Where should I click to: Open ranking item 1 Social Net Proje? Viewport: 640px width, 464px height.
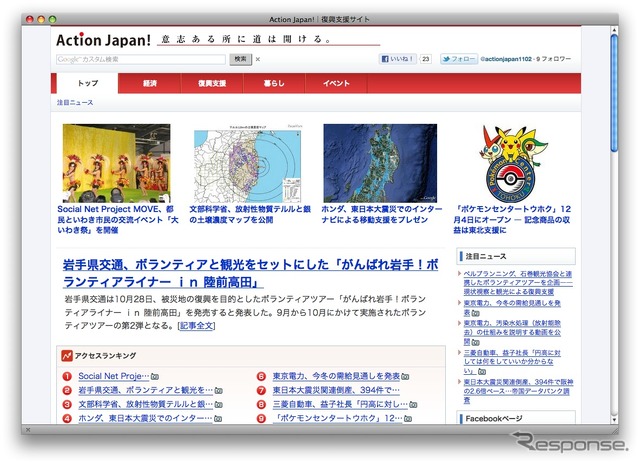tap(113, 376)
